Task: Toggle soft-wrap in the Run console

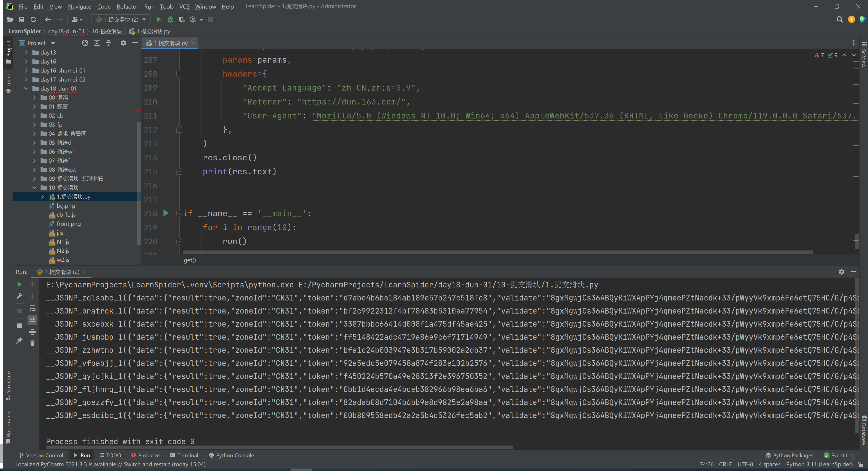Action: pyautogui.click(x=32, y=308)
